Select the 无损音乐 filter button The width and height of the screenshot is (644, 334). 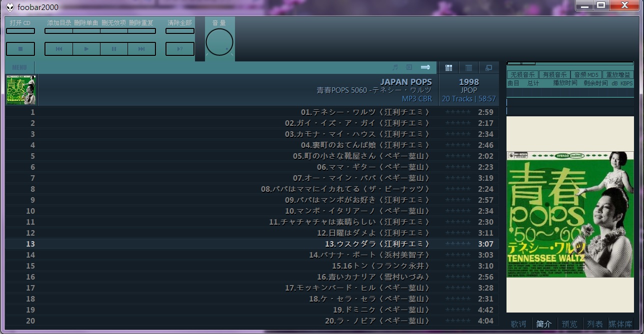(522, 75)
